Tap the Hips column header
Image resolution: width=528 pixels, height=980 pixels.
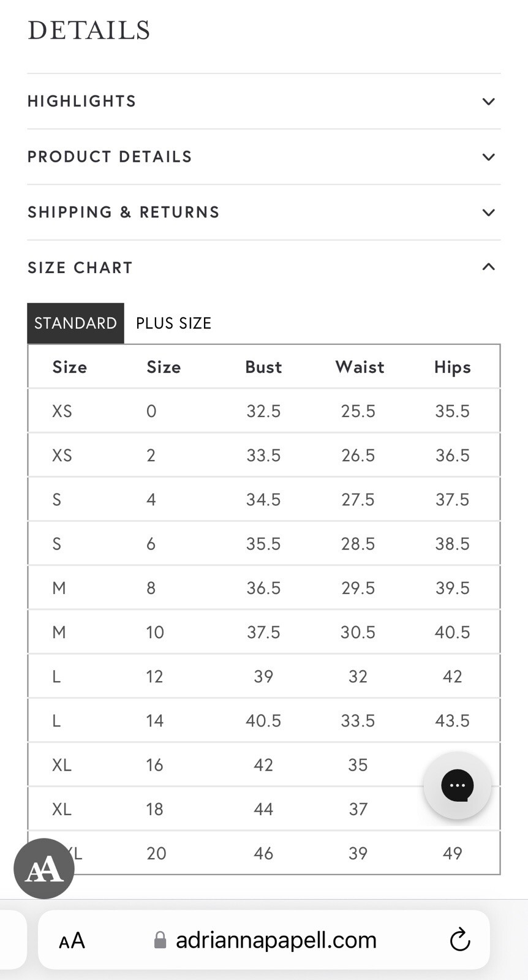[x=452, y=367]
